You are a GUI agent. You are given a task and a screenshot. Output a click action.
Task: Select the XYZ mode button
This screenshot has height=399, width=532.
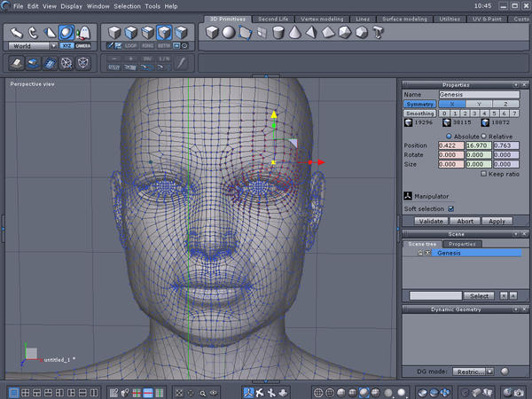click(67, 45)
